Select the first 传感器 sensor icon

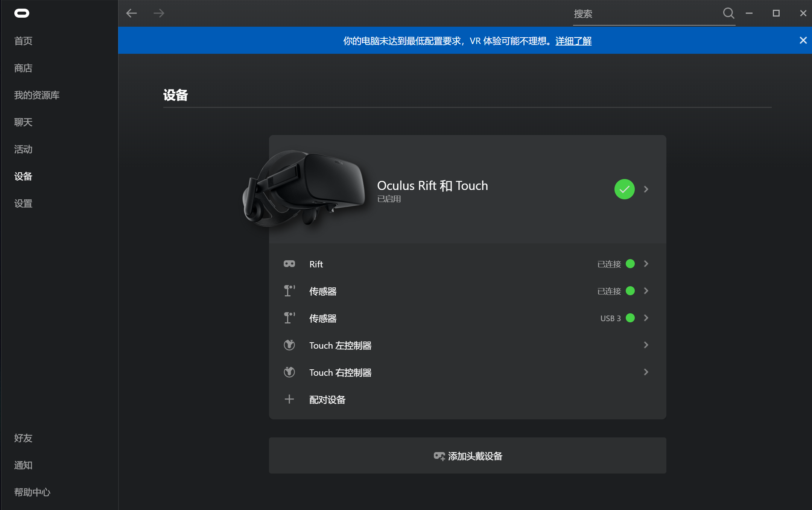(x=289, y=291)
